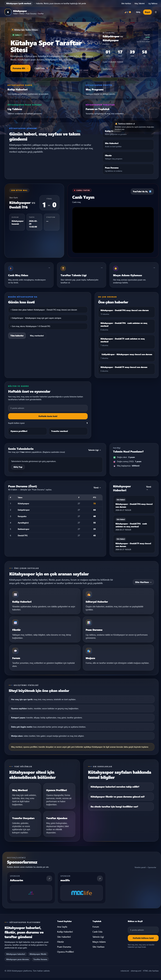Click the Giriş header button

coord(138,12)
